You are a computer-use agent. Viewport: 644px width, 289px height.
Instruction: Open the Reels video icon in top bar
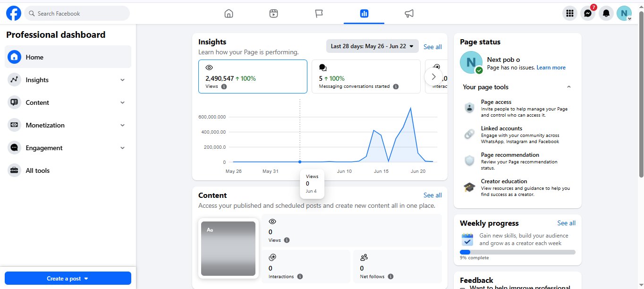(x=273, y=14)
